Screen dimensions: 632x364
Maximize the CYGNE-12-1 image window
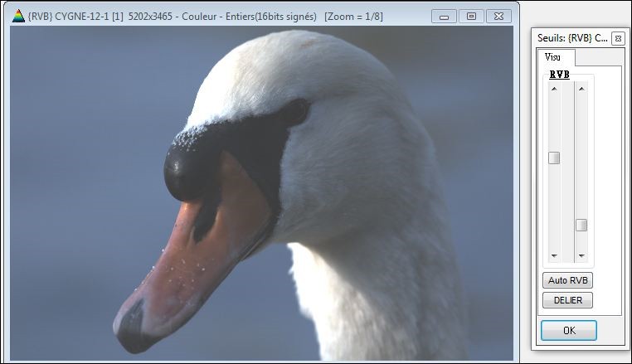(471, 16)
